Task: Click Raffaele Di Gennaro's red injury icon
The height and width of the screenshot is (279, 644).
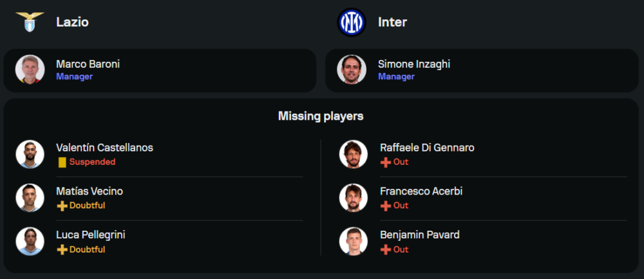Action: [x=386, y=162]
